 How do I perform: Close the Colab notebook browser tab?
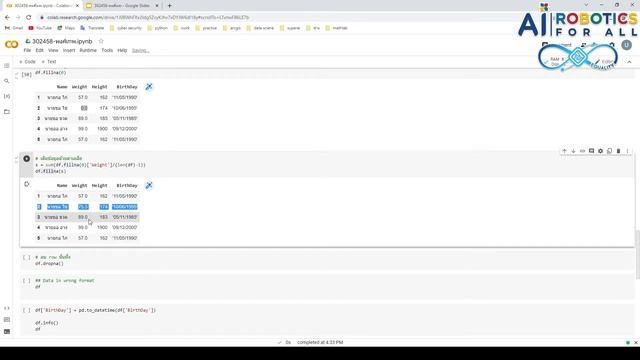click(x=77, y=6)
